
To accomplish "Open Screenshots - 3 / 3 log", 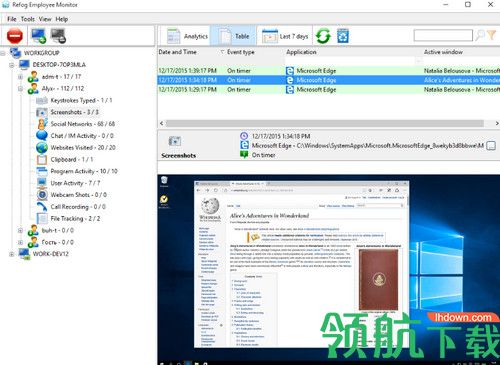I will coord(75,112).
